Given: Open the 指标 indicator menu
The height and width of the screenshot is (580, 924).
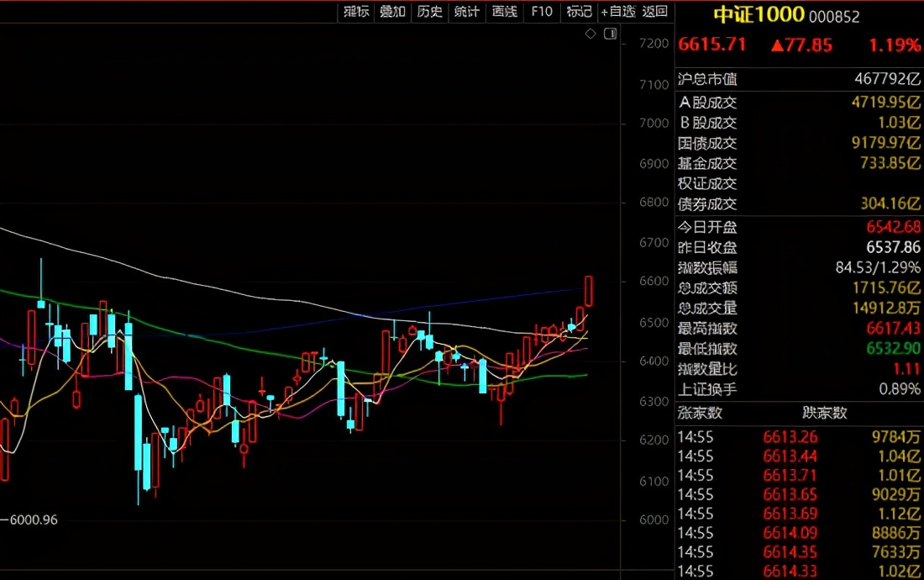Looking at the screenshot, I should click(x=355, y=11).
